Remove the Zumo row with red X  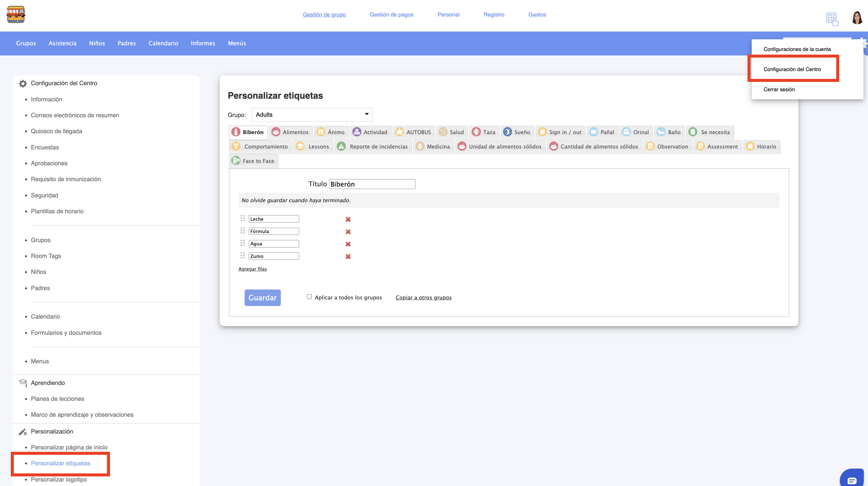pyautogui.click(x=348, y=256)
